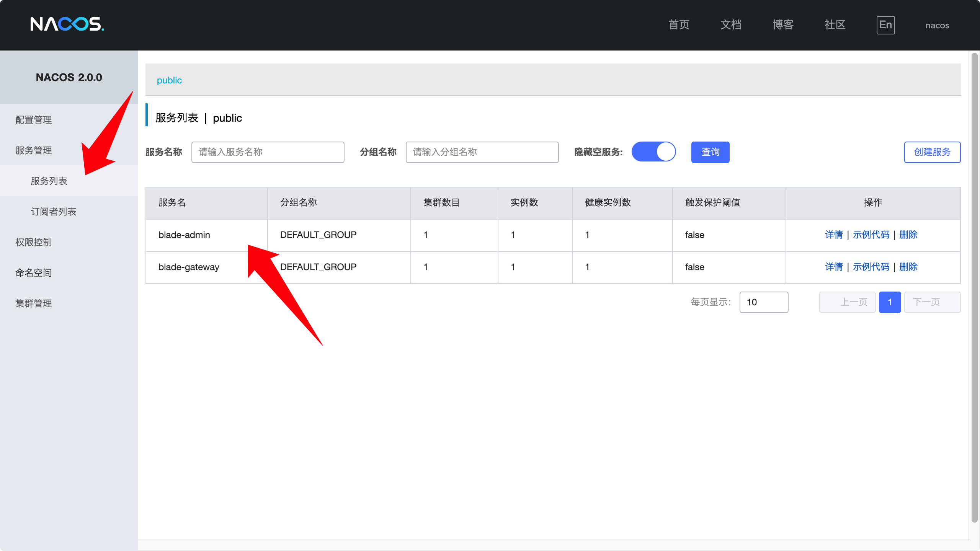The image size is (980, 551).
Task: Select the 服务列表 menu item
Action: (x=49, y=181)
